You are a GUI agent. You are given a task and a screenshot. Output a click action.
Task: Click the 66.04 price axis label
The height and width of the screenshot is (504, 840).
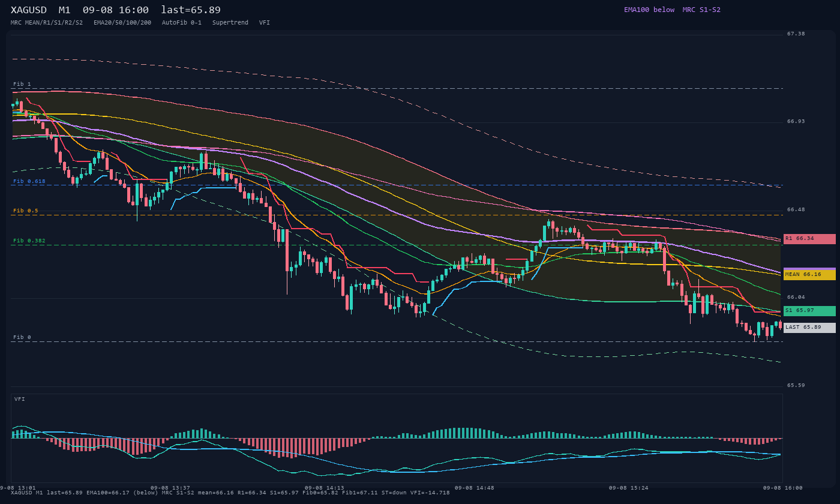point(796,297)
